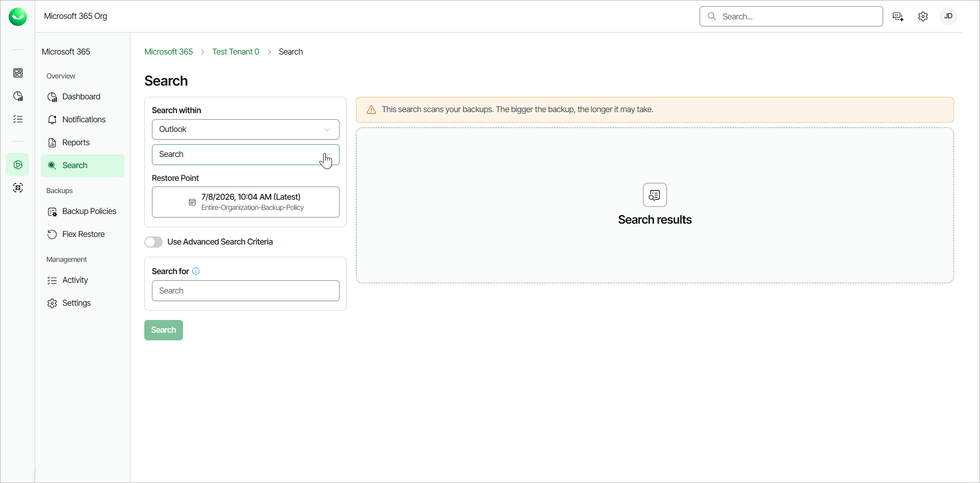
Task: Focus the Search for input field
Action: point(246,290)
